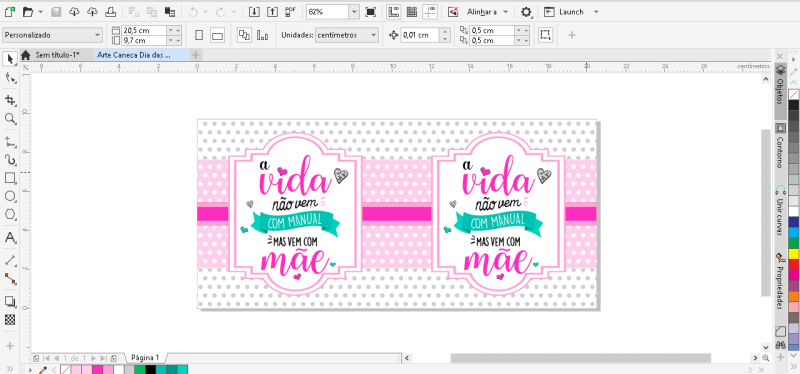Set page orientation to landscape
Screen dimensions: 800x374
(x=218, y=35)
